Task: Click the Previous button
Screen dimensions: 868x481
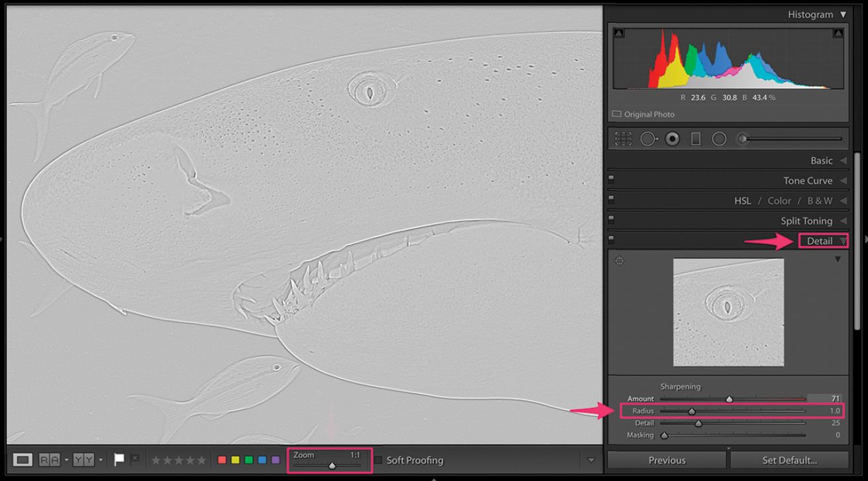Action: pyautogui.click(x=667, y=460)
